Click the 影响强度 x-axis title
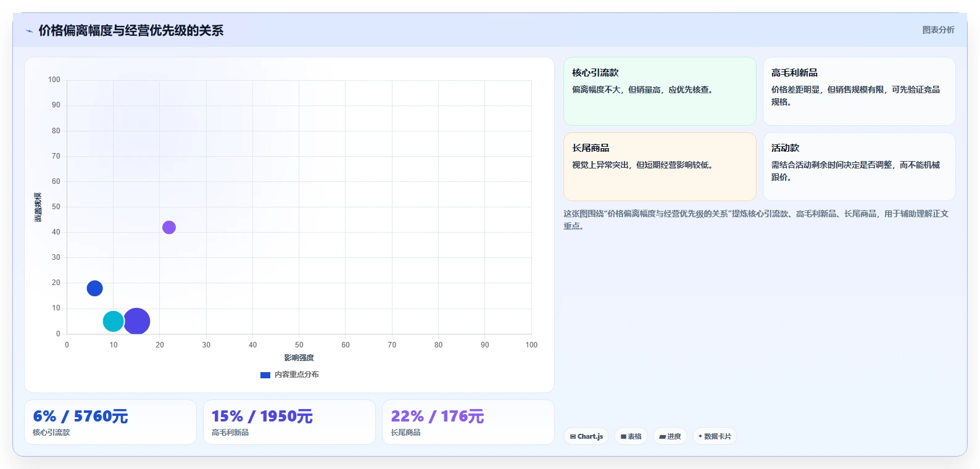Image resolution: width=980 pixels, height=469 pixels. [299, 358]
